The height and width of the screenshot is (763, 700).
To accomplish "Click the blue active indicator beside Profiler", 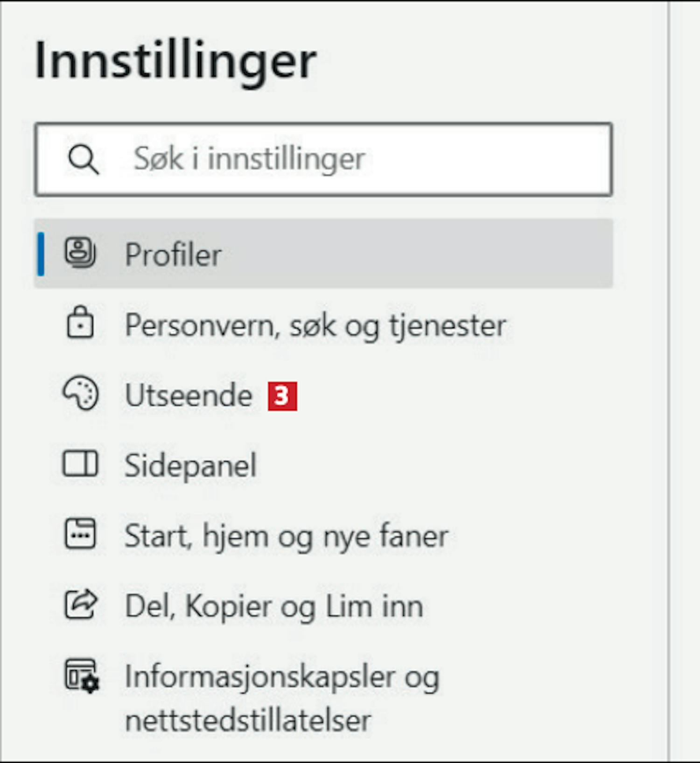I will coord(41,254).
